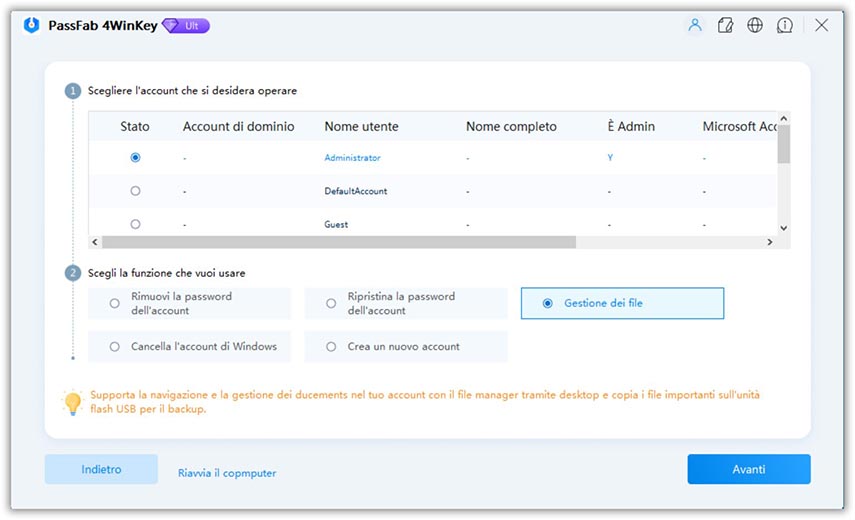Click the 'Riavvia il copmputer' link
Image resolution: width=855 pixels, height=520 pixels.
click(x=227, y=473)
